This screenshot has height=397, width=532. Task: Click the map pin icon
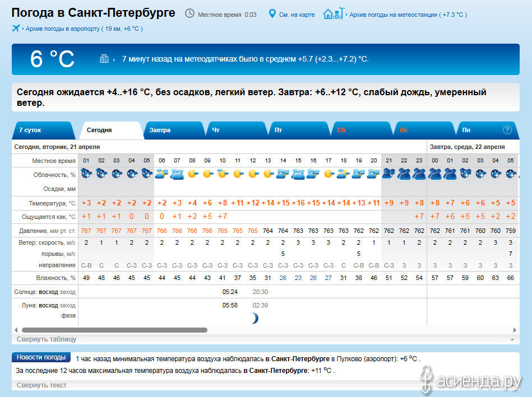(x=272, y=14)
